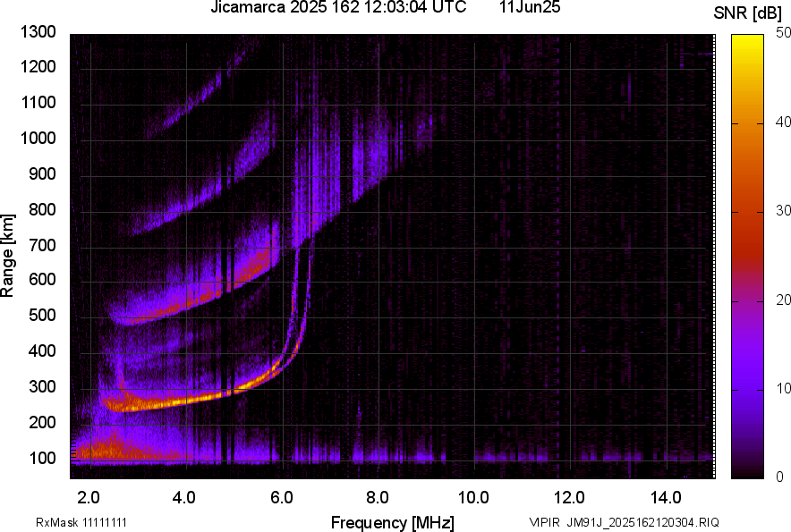Click the range tick label '200'

[42, 423]
